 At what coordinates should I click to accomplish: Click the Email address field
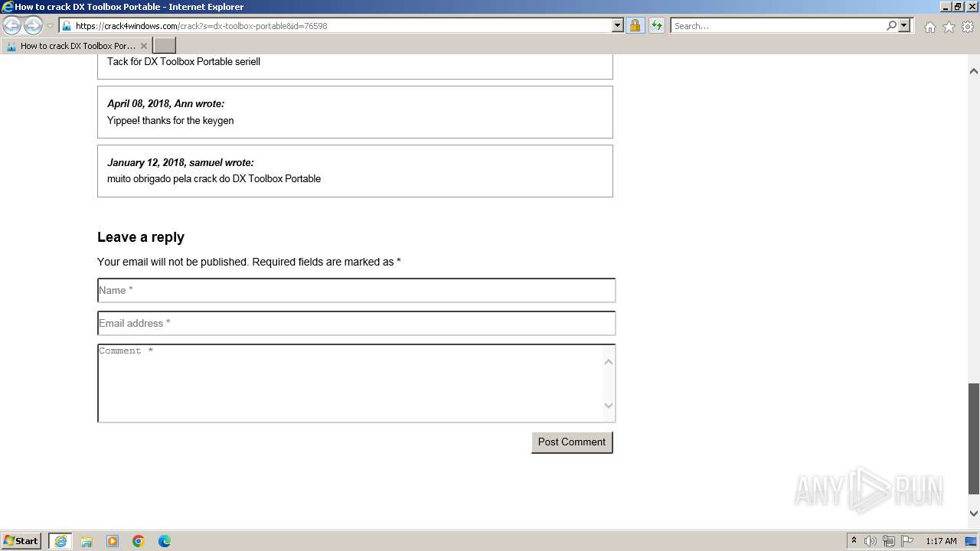(356, 323)
